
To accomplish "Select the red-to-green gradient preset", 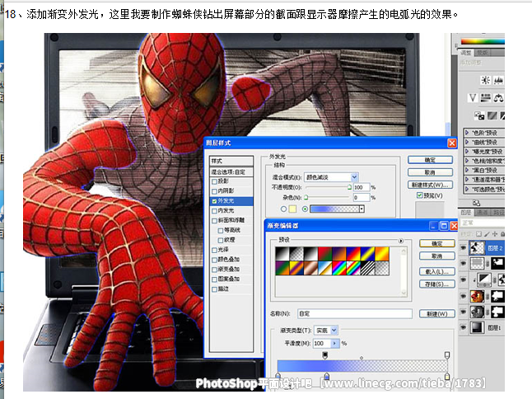I will pyautogui.click(x=324, y=254).
